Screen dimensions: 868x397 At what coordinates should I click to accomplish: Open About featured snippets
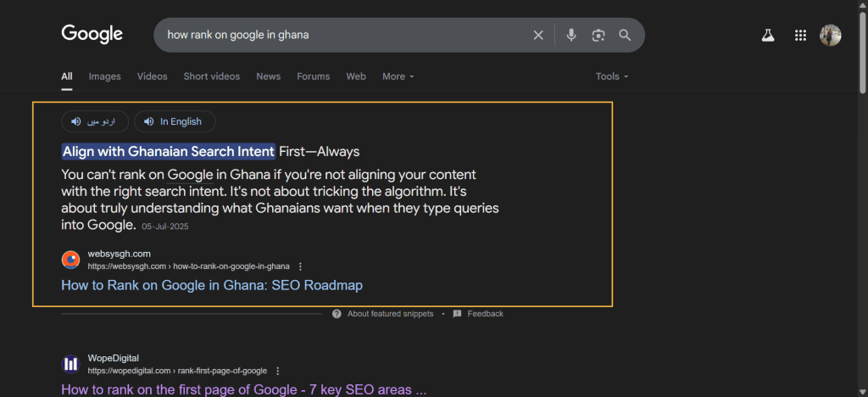390,314
